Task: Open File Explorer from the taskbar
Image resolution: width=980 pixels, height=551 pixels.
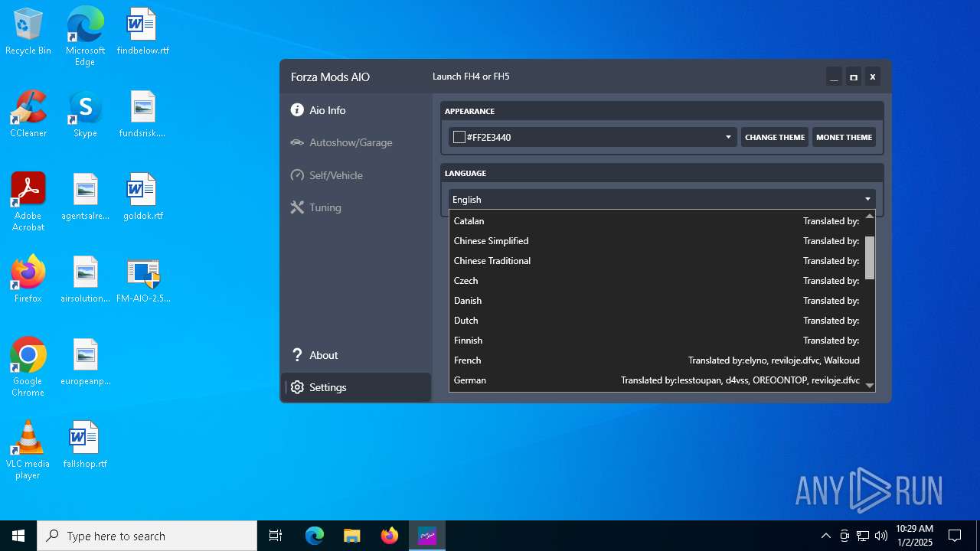Action: (x=351, y=536)
